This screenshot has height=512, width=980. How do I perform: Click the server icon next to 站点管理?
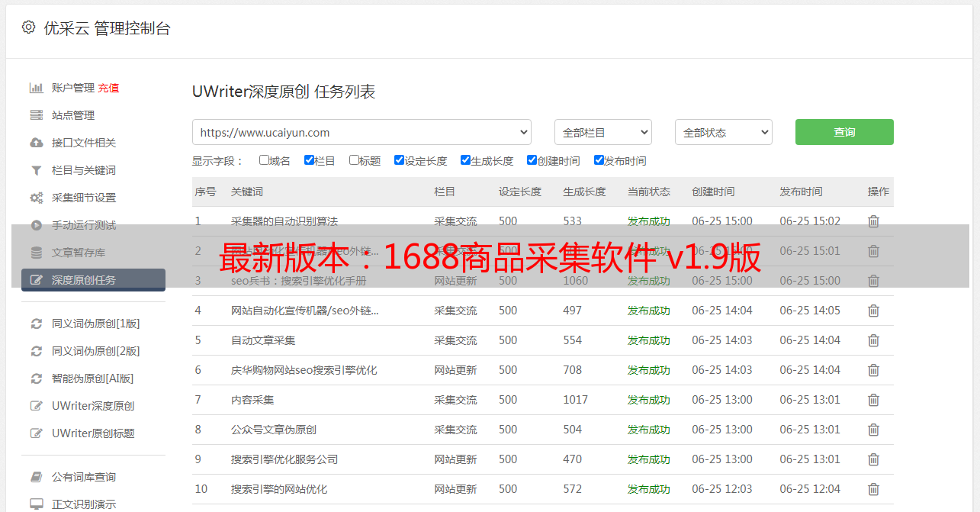pyautogui.click(x=36, y=115)
